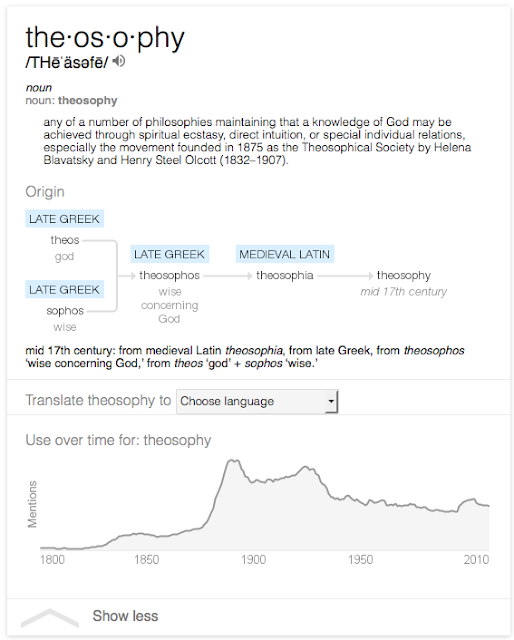Select the theosophia origin node
Image resolution: width=514 pixels, height=640 pixels.
[285, 276]
